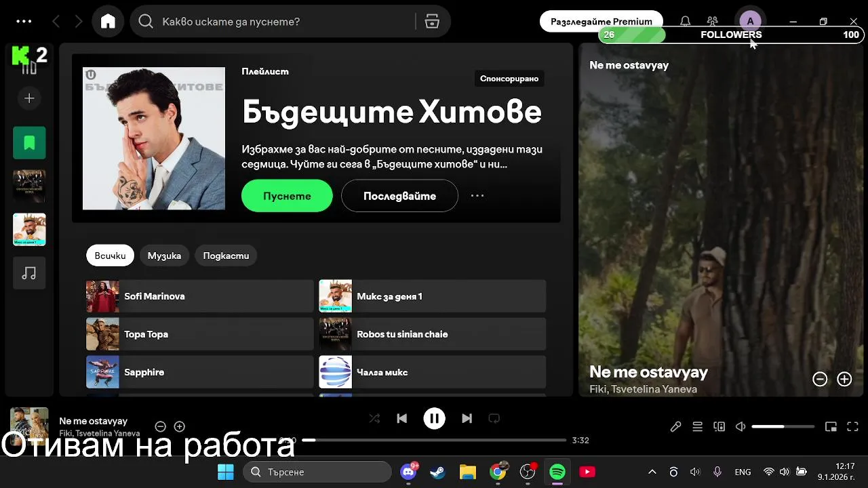Image resolution: width=868 pixels, height=488 pixels.
Task: Toggle repeat mode
Action: (x=494, y=418)
